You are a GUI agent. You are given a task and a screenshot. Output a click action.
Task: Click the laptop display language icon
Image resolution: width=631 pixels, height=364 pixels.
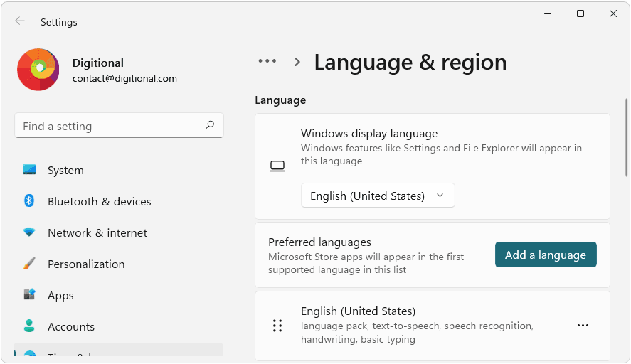277,166
